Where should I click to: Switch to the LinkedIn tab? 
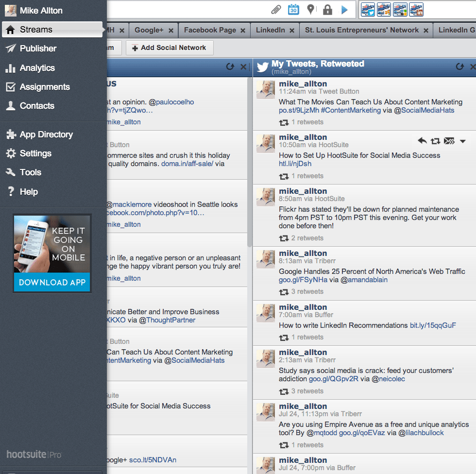270,30
